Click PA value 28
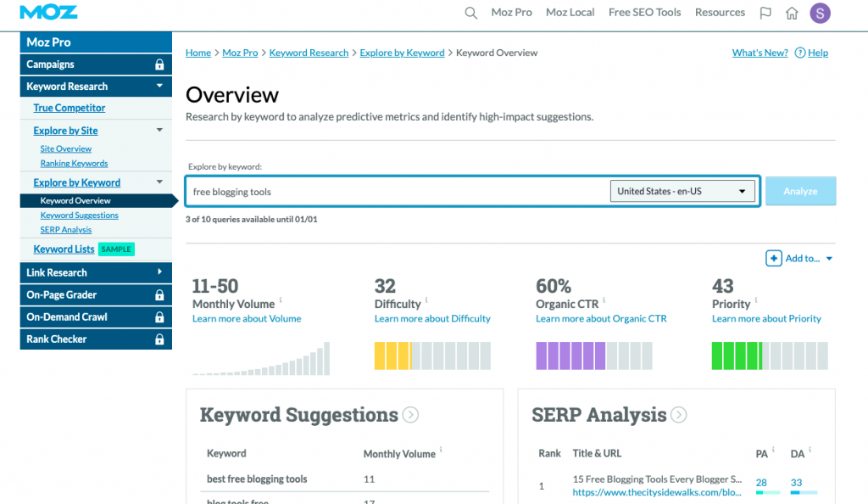868x504 pixels. 761,483
